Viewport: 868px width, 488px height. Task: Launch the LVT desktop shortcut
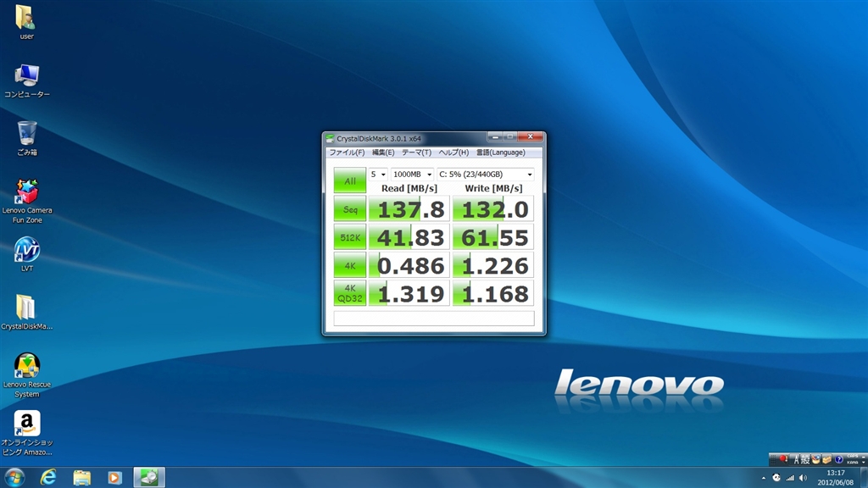point(26,254)
